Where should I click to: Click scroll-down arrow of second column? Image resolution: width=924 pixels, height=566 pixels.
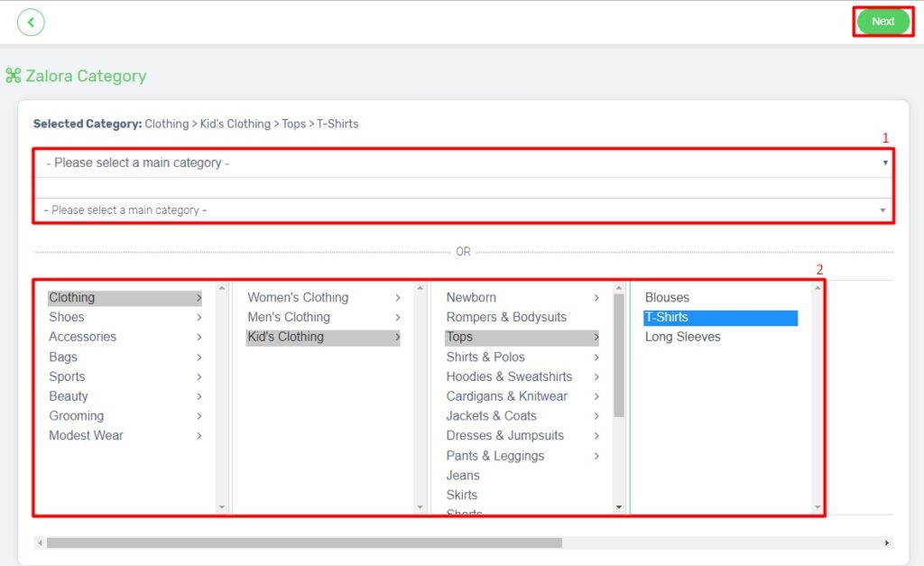coord(420,507)
